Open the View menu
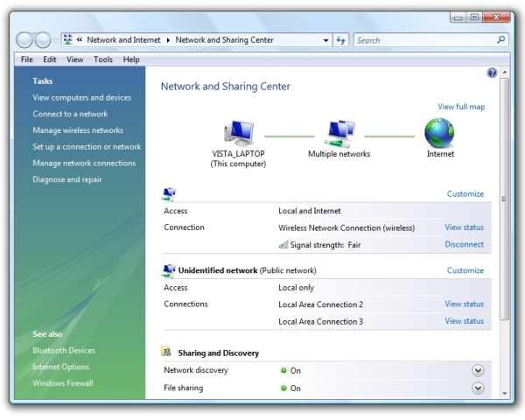The width and height of the screenshot is (525, 420). tap(74, 59)
